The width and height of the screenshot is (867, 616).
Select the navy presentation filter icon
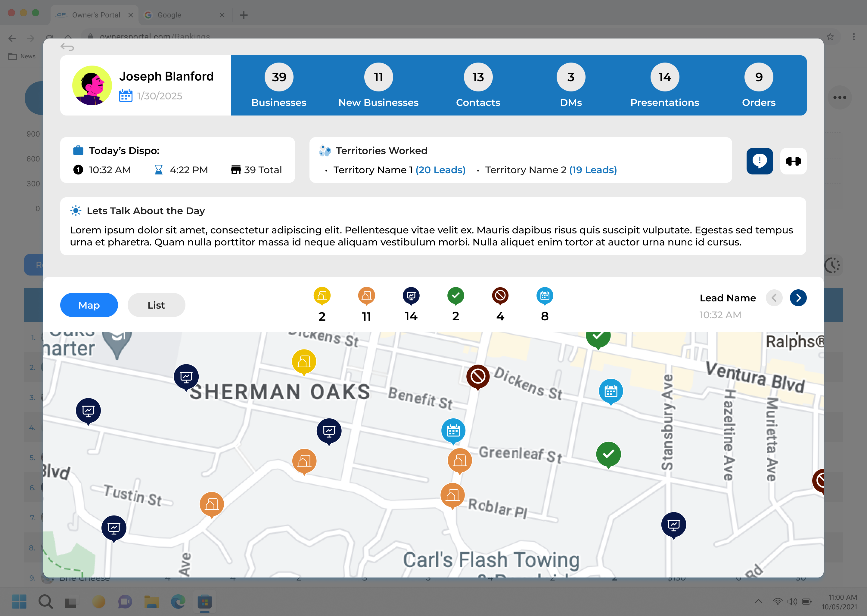[x=411, y=296]
